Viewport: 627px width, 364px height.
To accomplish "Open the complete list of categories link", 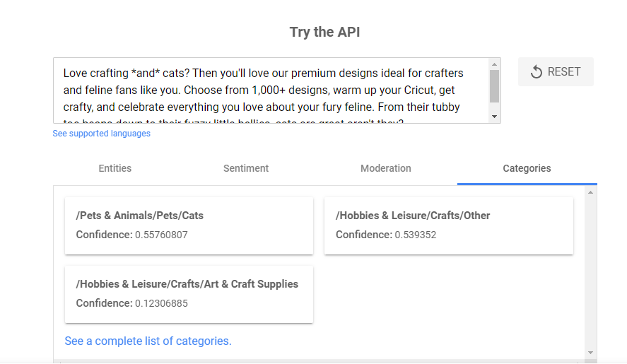I will pyautogui.click(x=148, y=341).
